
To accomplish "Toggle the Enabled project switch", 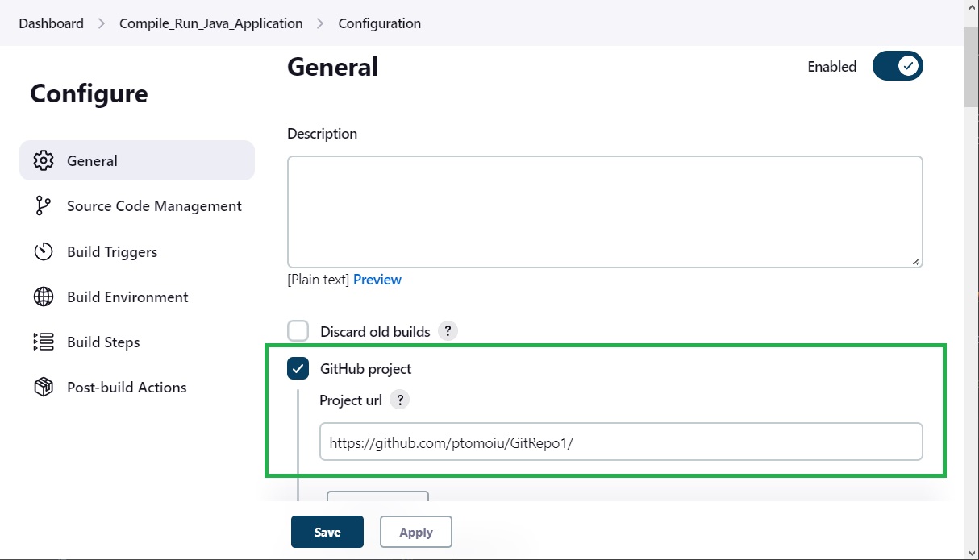I will tap(898, 66).
